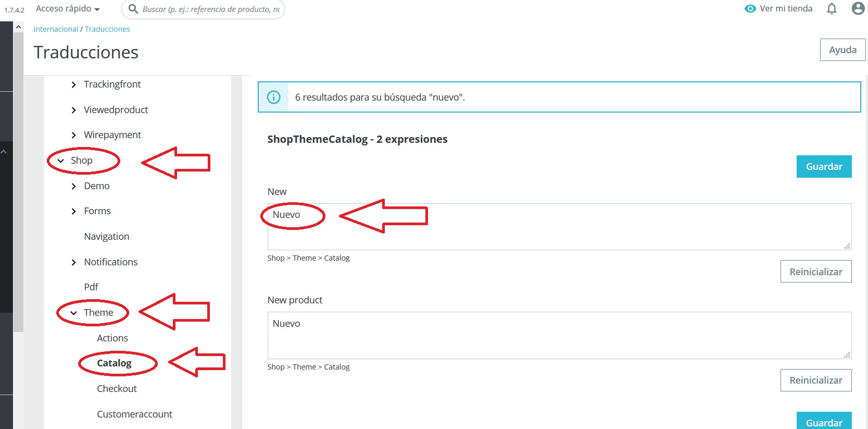Open the Navigation tree item

coord(107,237)
